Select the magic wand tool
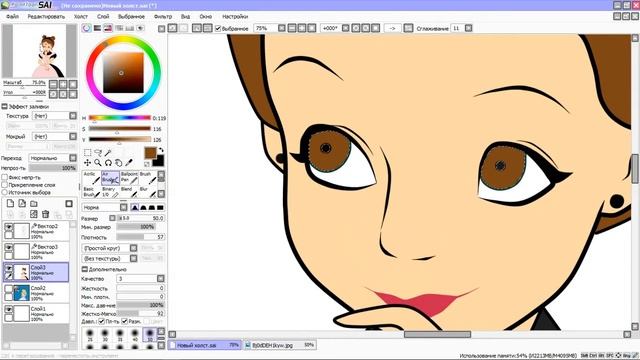This screenshot has height=360, width=640. (108, 153)
